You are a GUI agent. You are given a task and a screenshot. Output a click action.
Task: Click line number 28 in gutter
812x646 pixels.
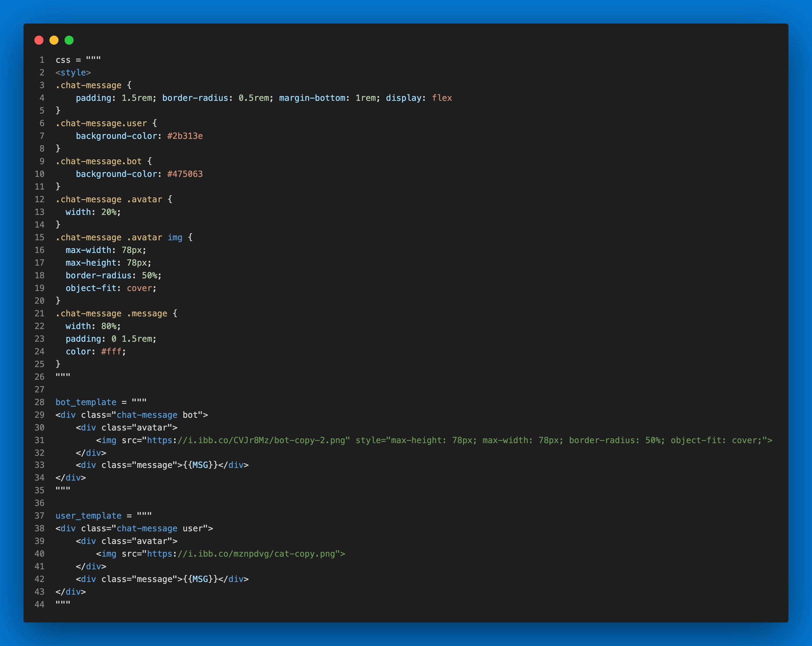40,402
